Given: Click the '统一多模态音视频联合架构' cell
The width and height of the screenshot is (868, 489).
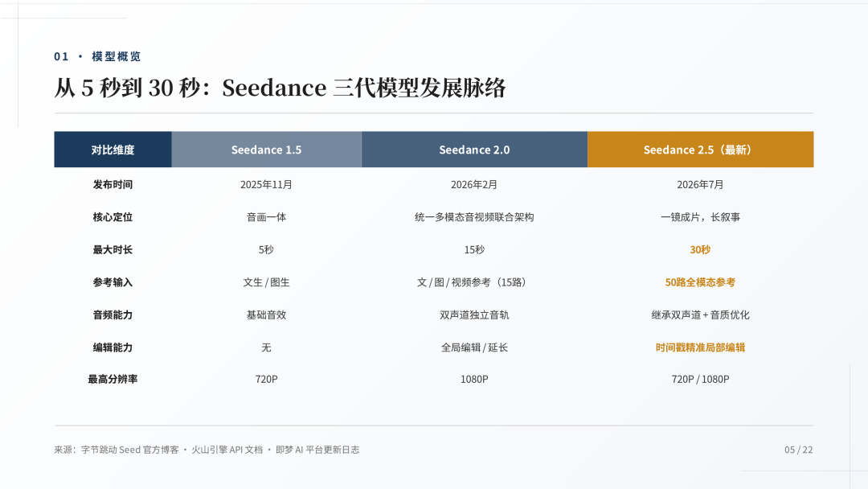Looking at the screenshot, I should pyautogui.click(x=474, y=217).
